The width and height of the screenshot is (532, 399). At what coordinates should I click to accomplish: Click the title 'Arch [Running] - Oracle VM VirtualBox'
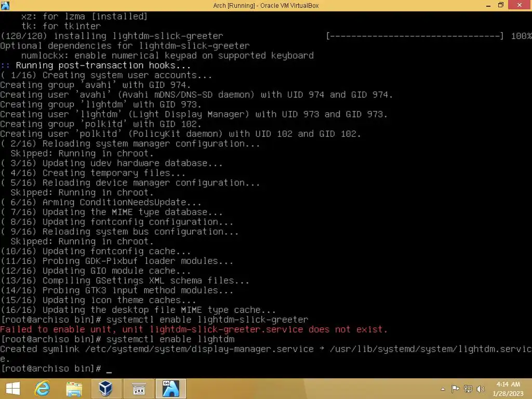click(x=265, y=5)
